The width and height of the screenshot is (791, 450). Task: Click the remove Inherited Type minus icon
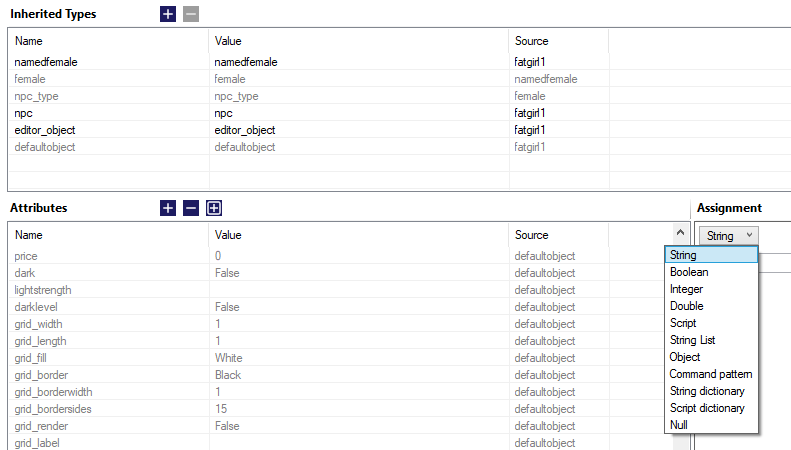click(x=191, y=14)
